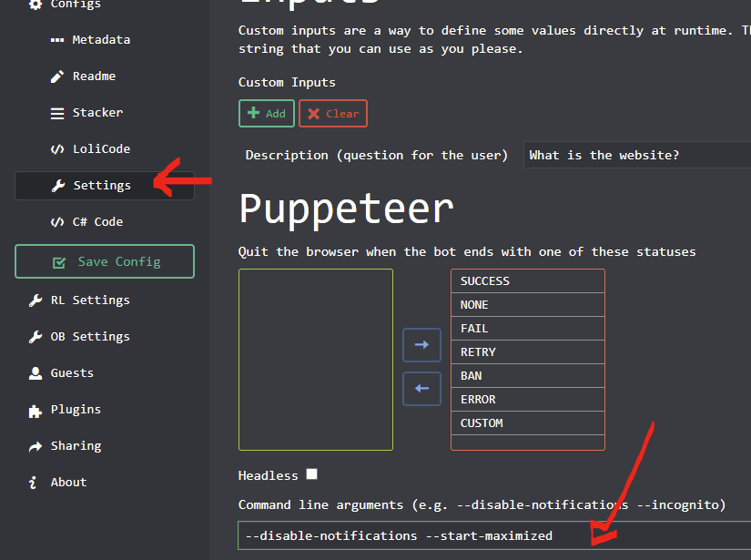Move selected status left with right-arrow button
Image resolution: width=751 pixels, height=560 pixels.
click(x=422, y=345)
